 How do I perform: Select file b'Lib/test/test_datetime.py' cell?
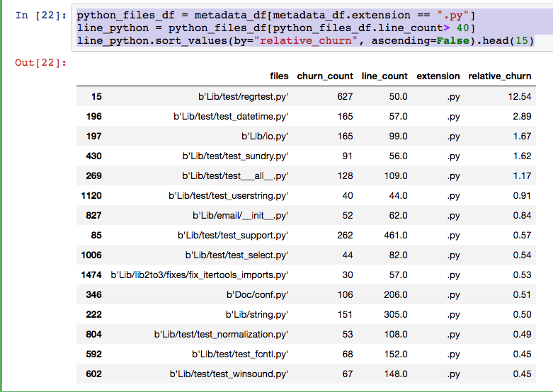click(x=231, y=116)
